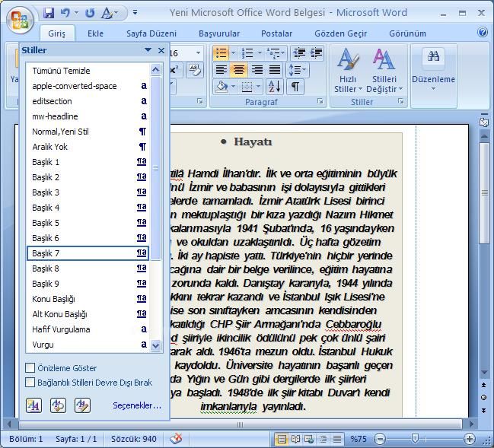Open Paragraf dialog launcher

pyautogui.click(x=320, y=101)
